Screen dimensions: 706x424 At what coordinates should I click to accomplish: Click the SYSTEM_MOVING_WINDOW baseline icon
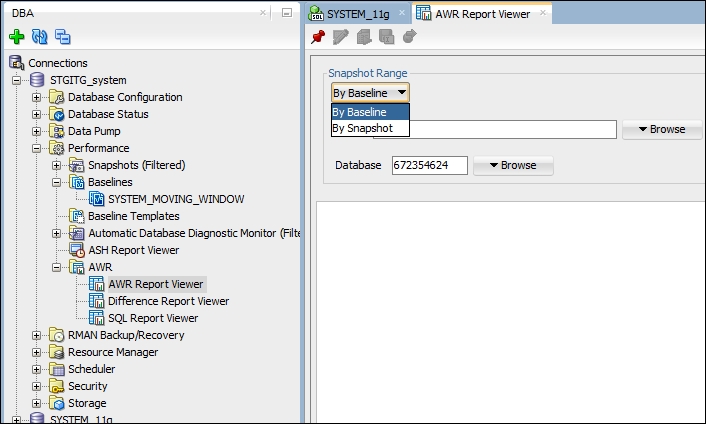coord(96,199)
